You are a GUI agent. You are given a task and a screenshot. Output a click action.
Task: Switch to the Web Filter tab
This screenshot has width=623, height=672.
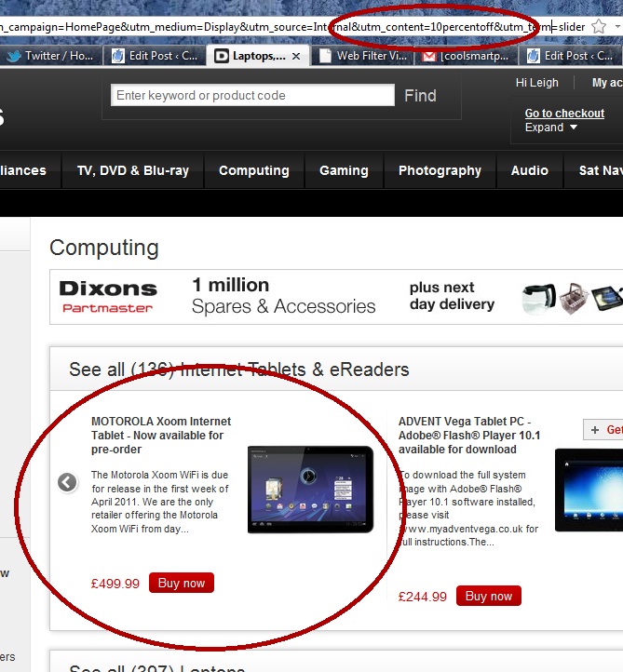363,56
